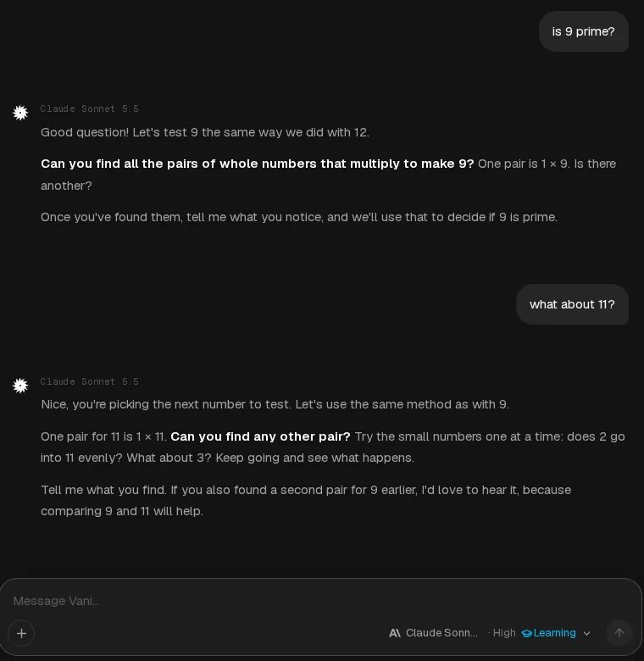This screenshot has height=661, width=644.
Task: Click bold text "Can you find any other pair?"
Action: pos(260,436)
